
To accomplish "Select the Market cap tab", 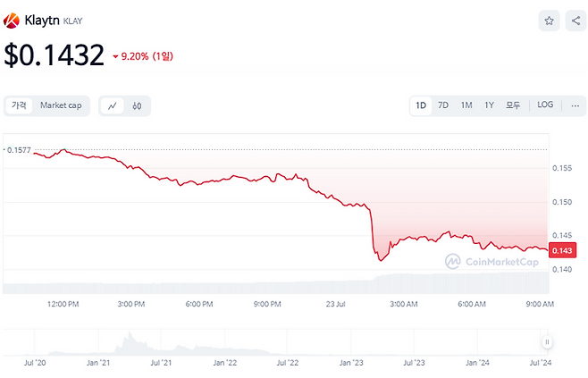I will [x=61, y=105].
